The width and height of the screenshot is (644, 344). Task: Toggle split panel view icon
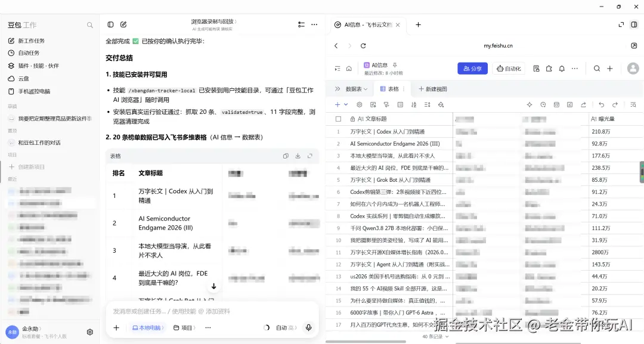point(634,24)
